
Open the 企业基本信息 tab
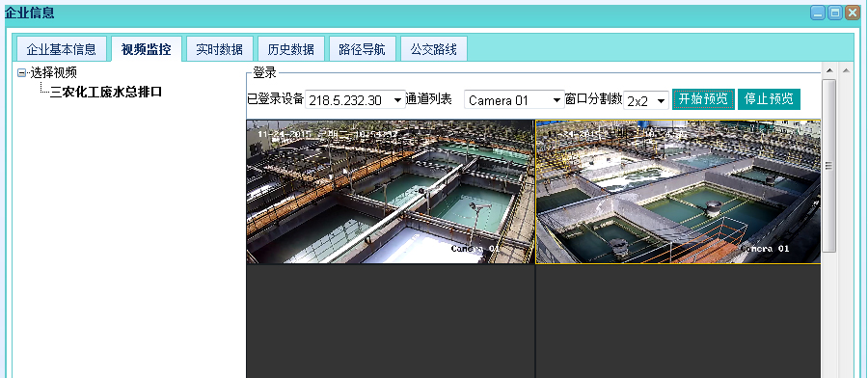click(x=61, y=49)
